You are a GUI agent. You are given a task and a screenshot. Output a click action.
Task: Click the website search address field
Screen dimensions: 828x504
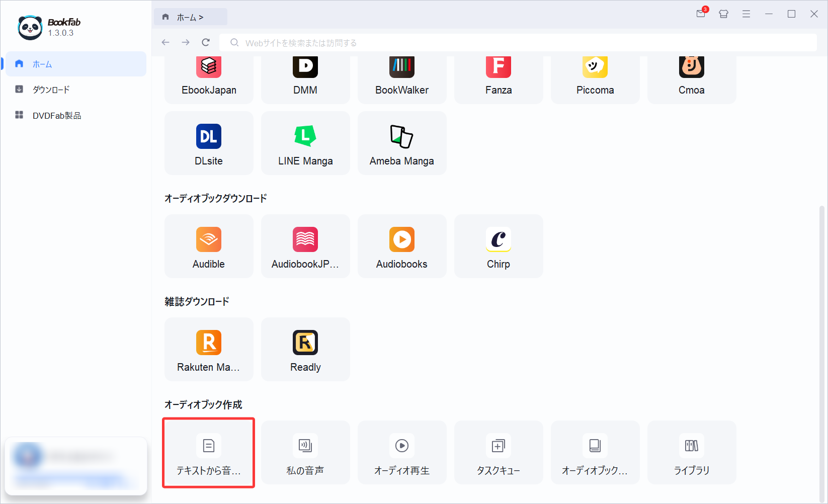click(518, 43)
